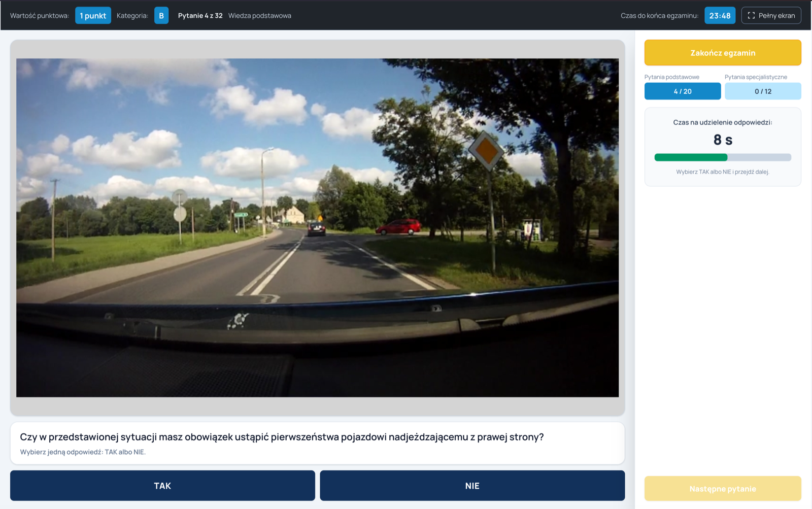Click the Czas do końca egzaminu label
The height and width of the screenshot is (509, 812).
[659, 16]
